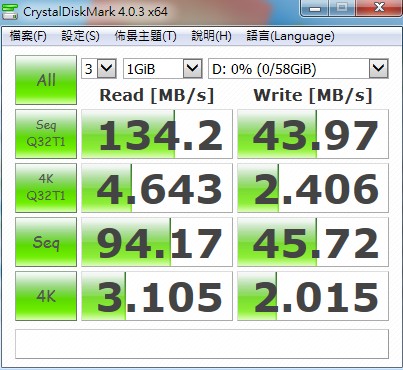403x370 pixels.
Task: Click the Seq read value 94.17
Action: 157,242
